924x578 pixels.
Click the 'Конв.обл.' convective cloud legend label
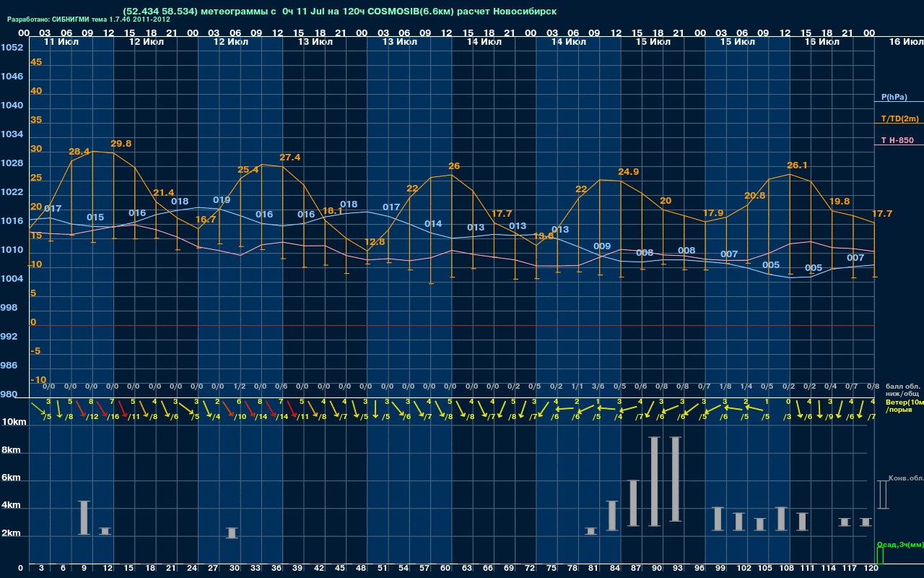coord(906,478)
